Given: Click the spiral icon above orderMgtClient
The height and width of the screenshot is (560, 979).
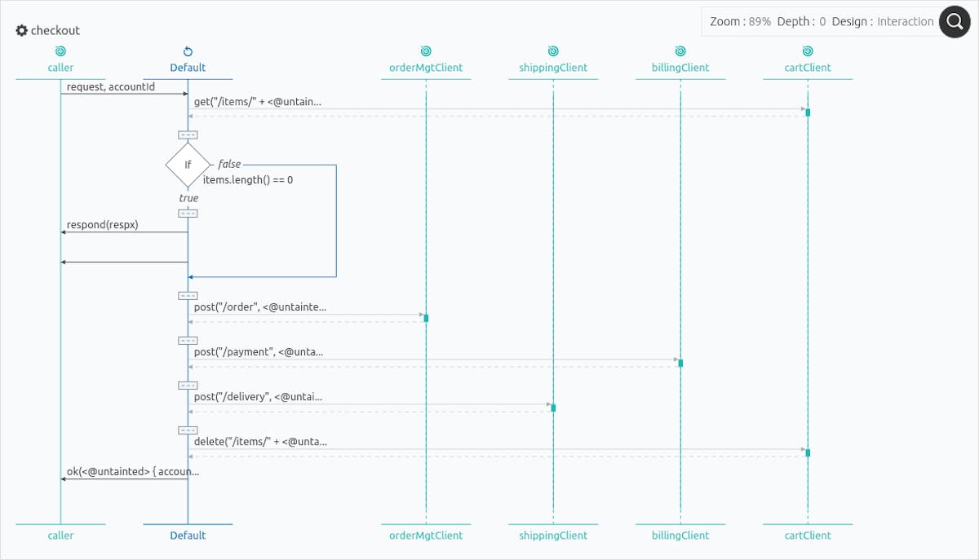Looking at the screenshot, I should 425,49.
